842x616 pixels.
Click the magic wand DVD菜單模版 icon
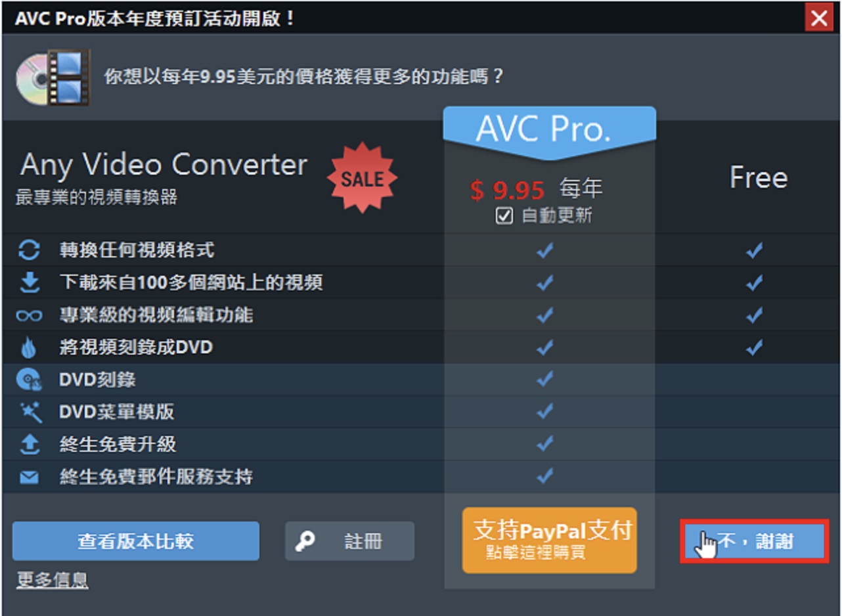pos(30,412)
